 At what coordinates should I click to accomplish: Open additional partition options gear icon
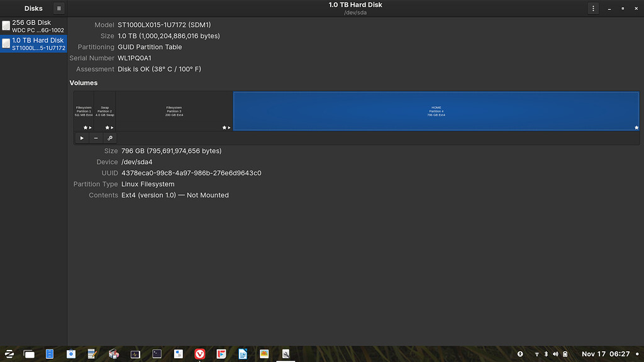(x=109, y=138)
